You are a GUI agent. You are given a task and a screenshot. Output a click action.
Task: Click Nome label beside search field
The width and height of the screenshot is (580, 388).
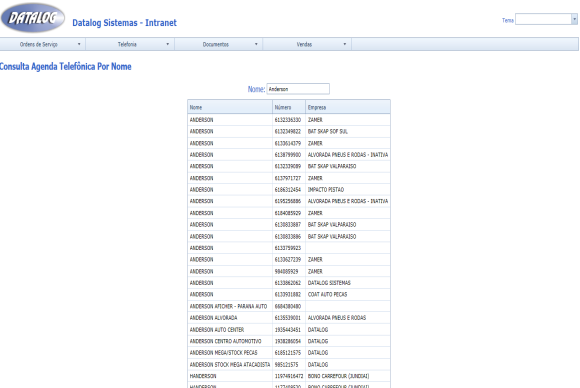[x=256, y=89]
